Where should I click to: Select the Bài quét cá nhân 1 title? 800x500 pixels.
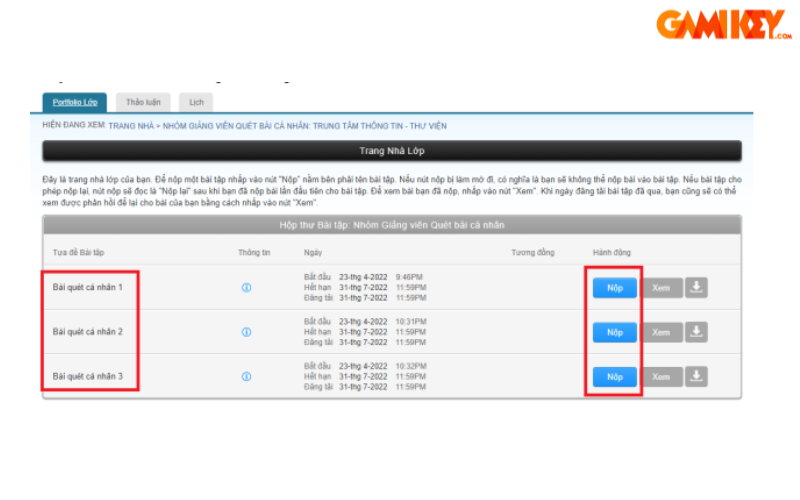tap(88, 288)
